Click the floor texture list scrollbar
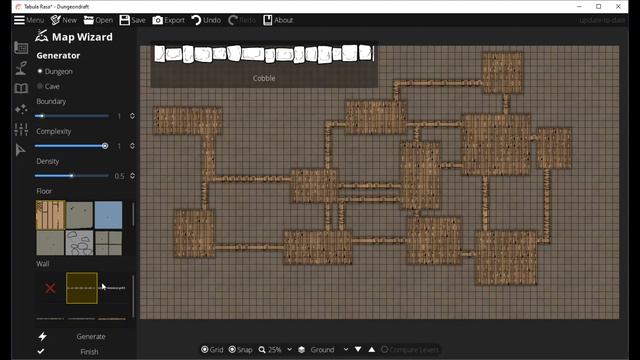This screenshot has width=640, height=360. [x=133, y=214]
